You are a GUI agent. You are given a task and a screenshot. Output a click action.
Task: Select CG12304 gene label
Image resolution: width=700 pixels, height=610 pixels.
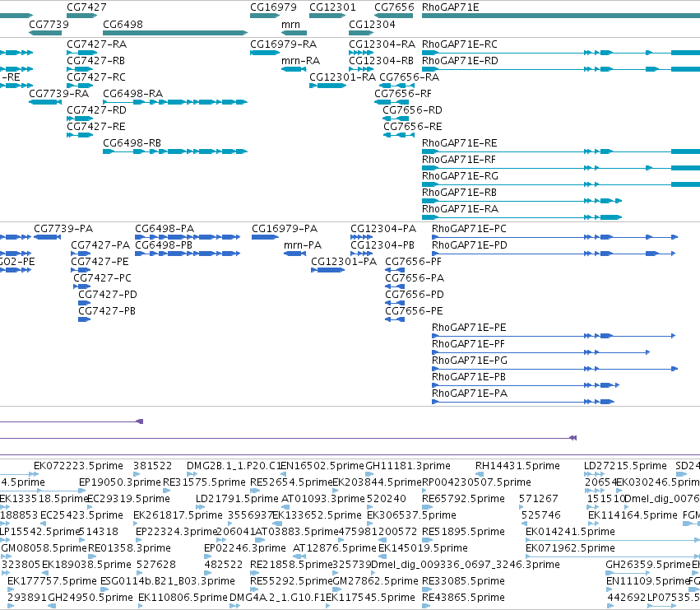click(372, 24)
